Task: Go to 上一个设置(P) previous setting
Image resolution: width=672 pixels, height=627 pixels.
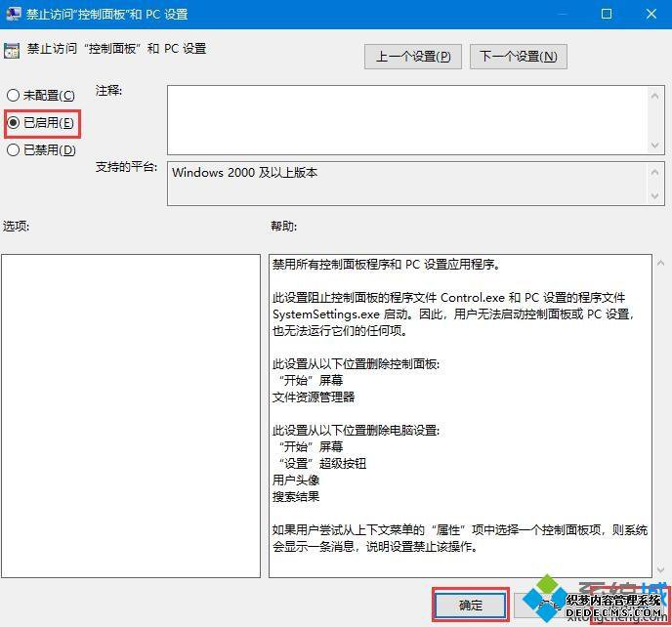Action: (x=413, y=57)
